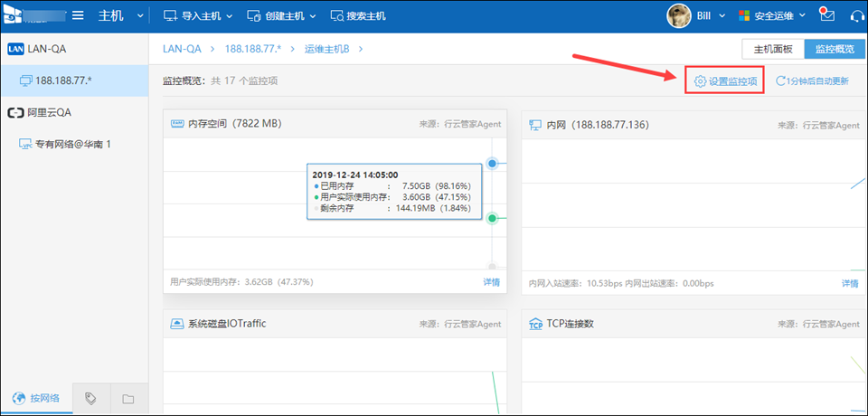
Task: Open the tag view icon tab
Action: pos(90,398)
